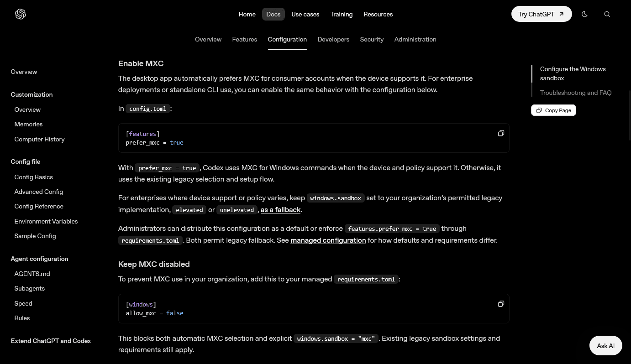Copy the allow_mxc code block
This screenshot has width=631, height=364.
click(501, 304)
